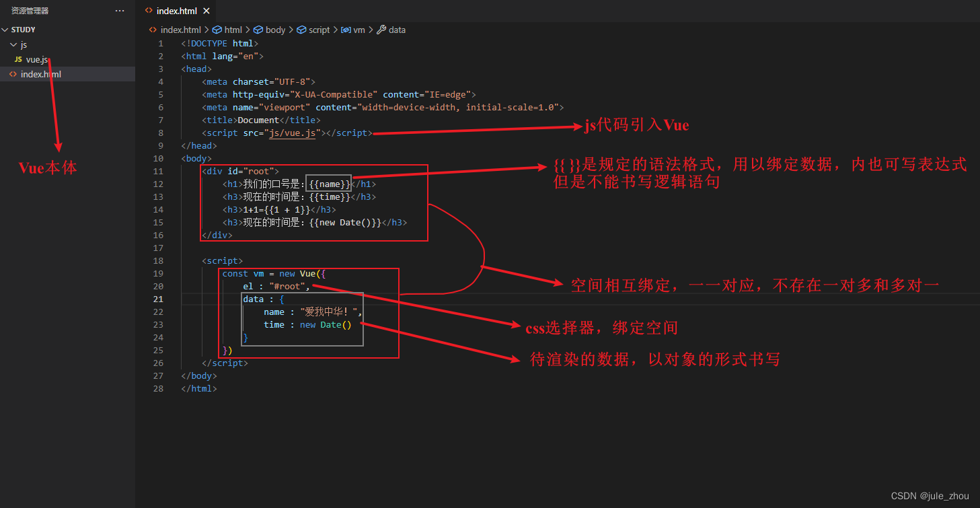This screenshot has width=980, height=508.
Task: Click the lang="en" attribute on line 2
Action: click(235, 57)
